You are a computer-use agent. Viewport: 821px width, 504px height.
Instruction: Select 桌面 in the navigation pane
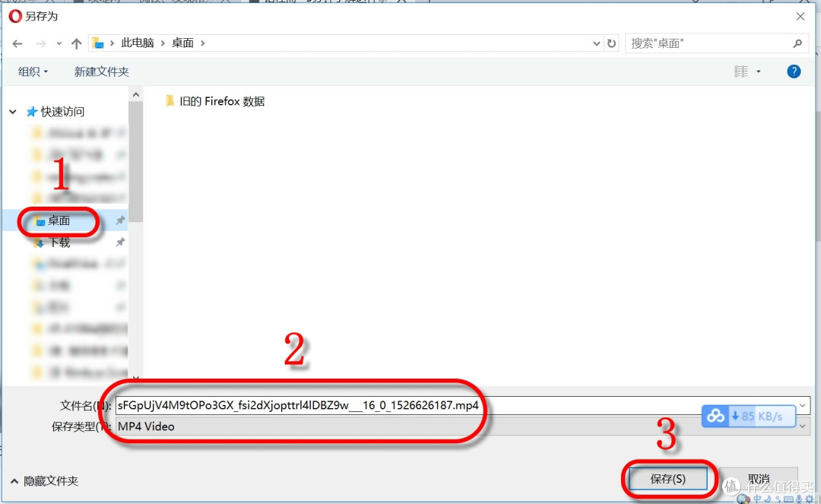tap(59, 221)
